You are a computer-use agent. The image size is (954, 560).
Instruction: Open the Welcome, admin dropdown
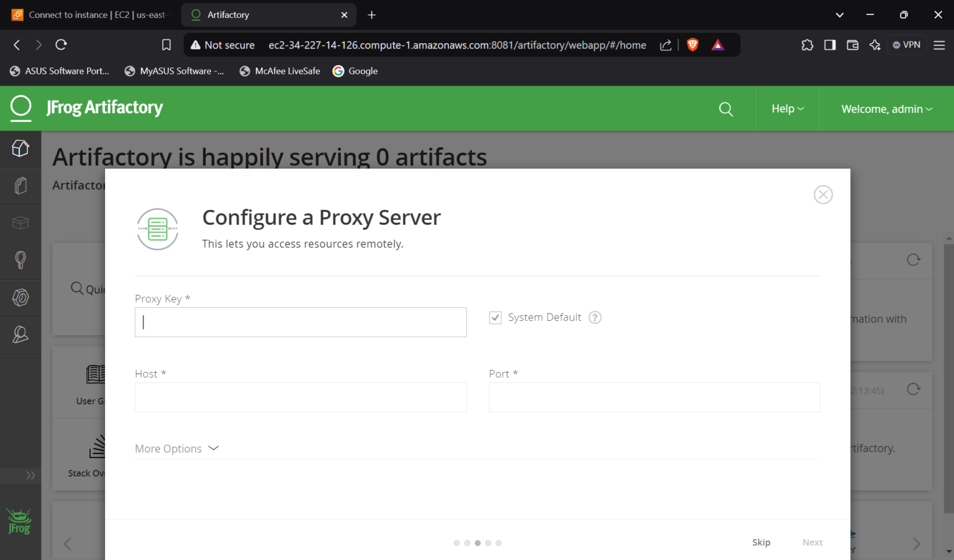[x=886, y=109]
